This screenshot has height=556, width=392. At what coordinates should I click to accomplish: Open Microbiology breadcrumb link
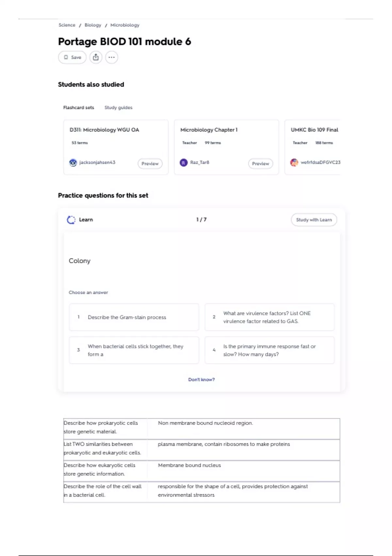click(x=125, y=25)
